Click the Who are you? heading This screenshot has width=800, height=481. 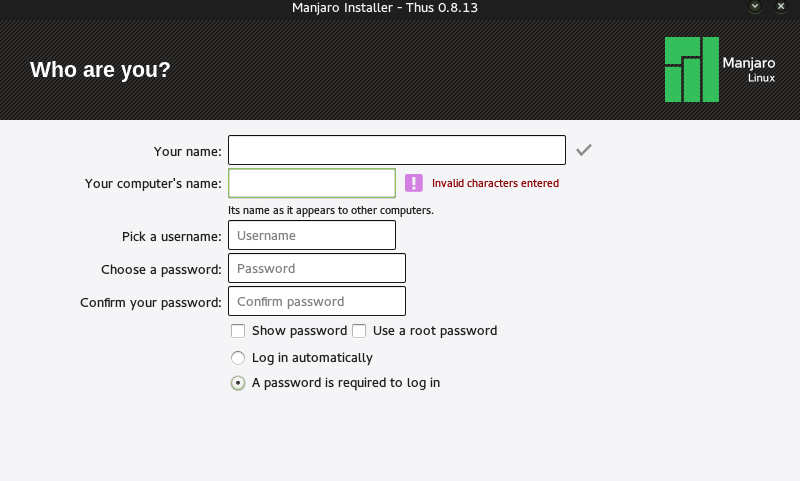coord(100,70)
